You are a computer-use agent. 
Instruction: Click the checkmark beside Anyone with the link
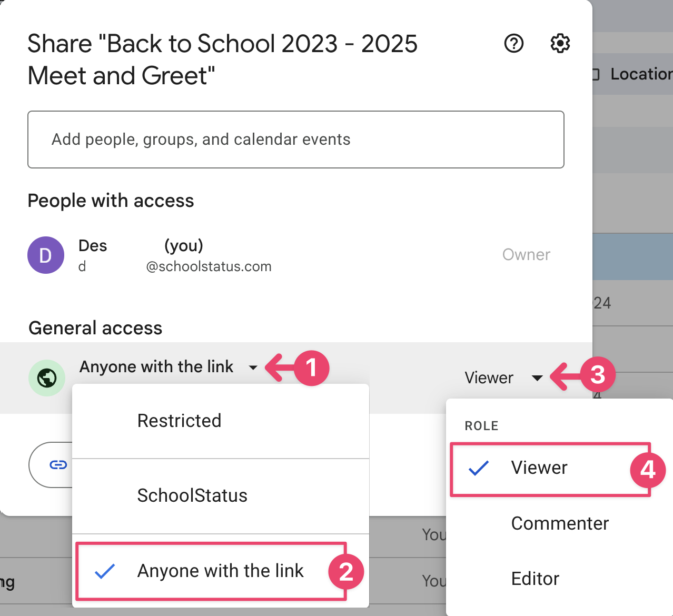tap(105, 571)
